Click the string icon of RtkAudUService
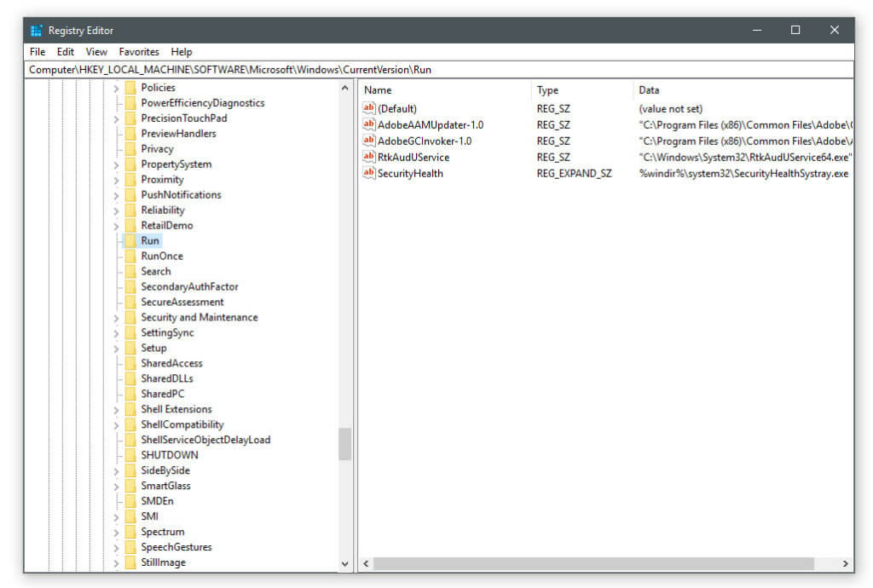The width and height of the screenshot is (873, 588). point(368,157)
